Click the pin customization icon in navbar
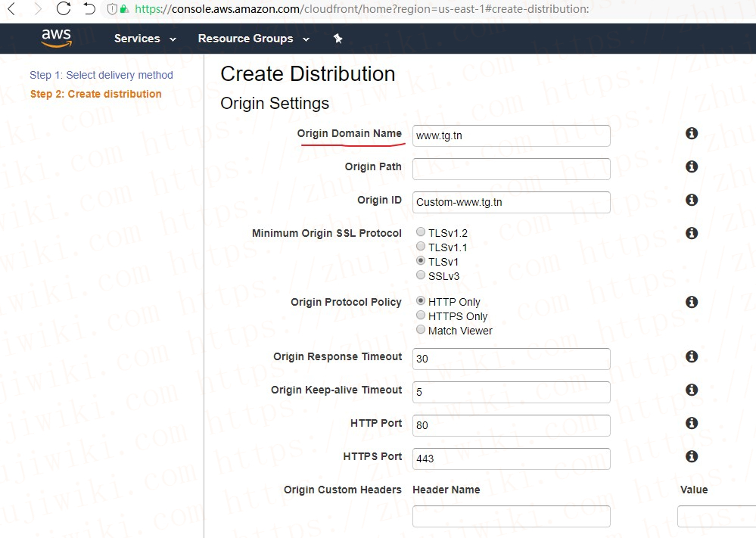Screen dimensions: 756x538 338,38
